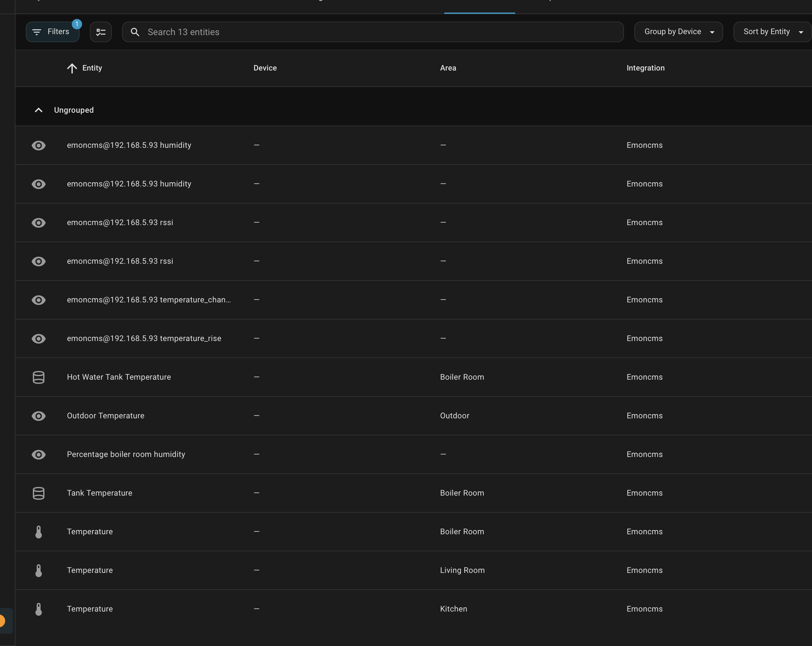Click eye icon for temperature_rise entity
This screenshot has width=812, height=646.
coord(38,339)
